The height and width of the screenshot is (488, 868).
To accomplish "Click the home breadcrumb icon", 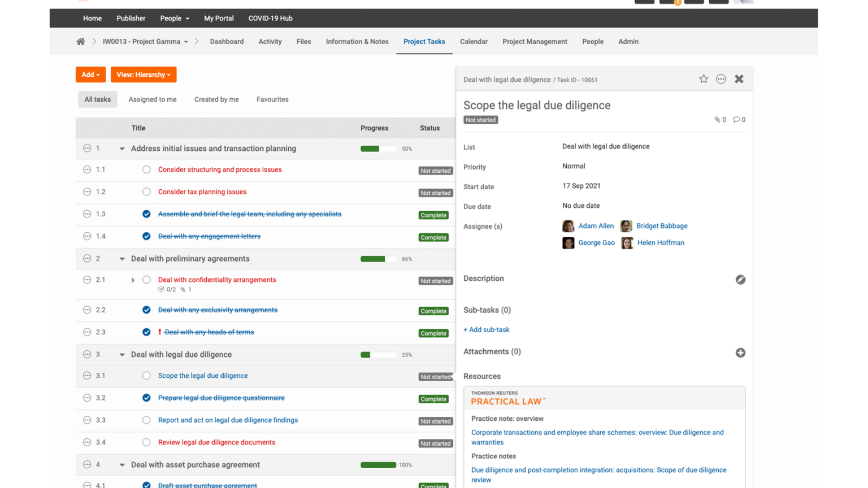I will point(80,41).
